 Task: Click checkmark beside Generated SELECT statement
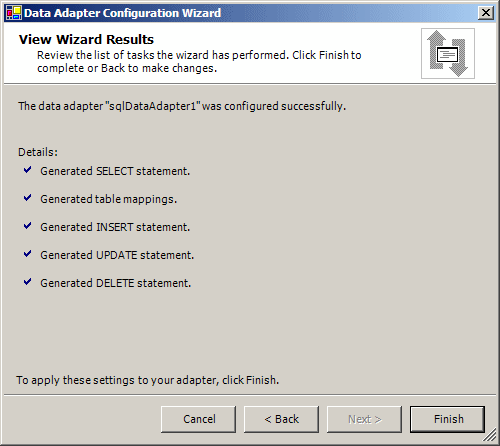28,170
